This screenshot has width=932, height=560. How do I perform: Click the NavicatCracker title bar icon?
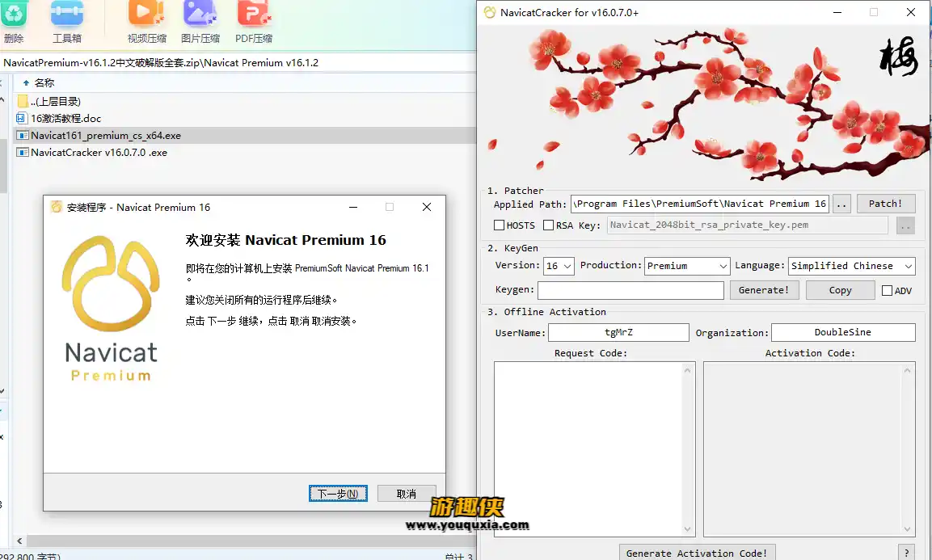[x=490, y=12]
